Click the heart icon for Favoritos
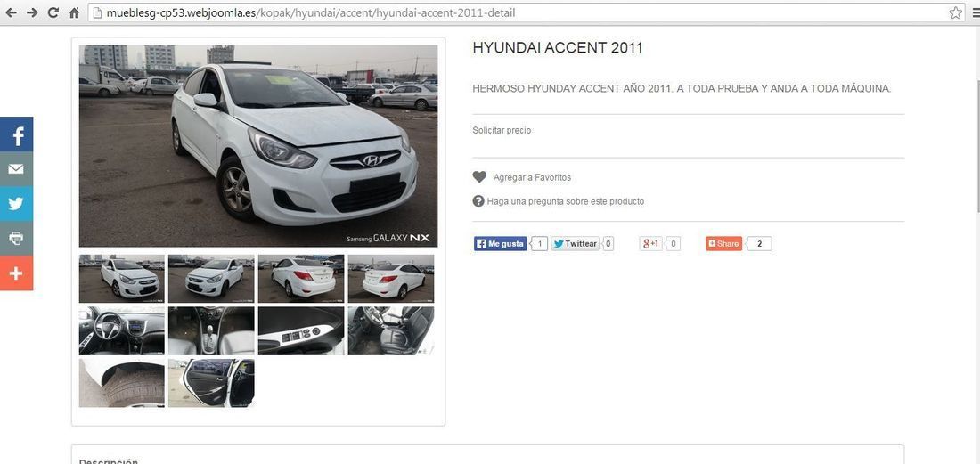980x464 pixels. [479, 177]
